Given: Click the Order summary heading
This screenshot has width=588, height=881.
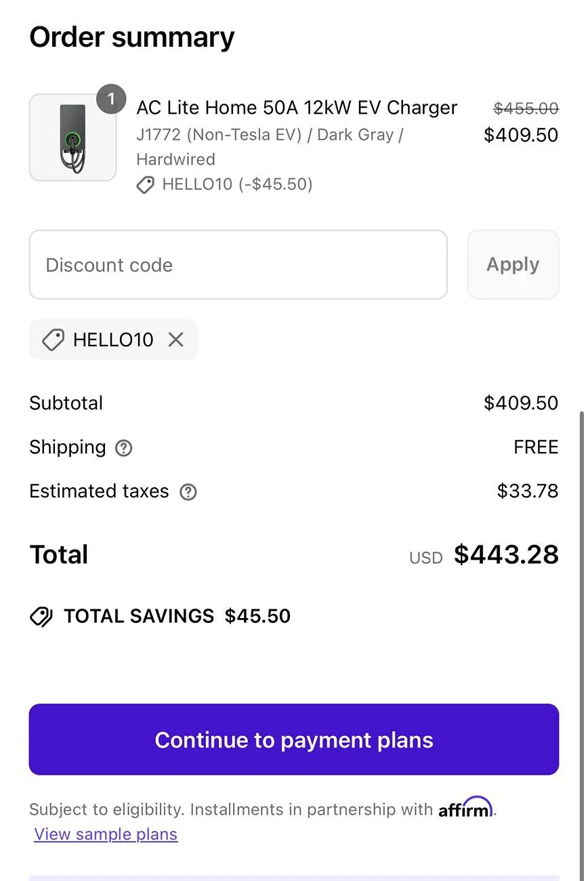Looking at the screenshot, I should (132, 37).
